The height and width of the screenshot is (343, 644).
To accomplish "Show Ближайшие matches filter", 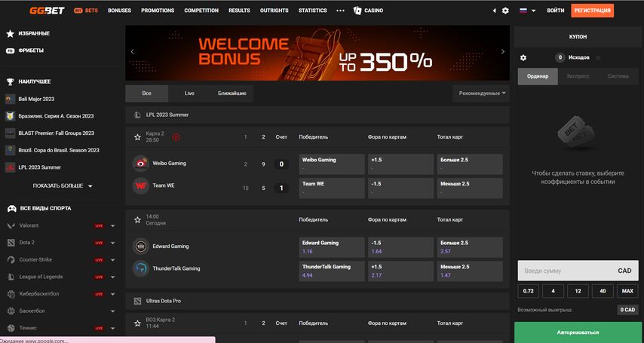I will 232,93.
